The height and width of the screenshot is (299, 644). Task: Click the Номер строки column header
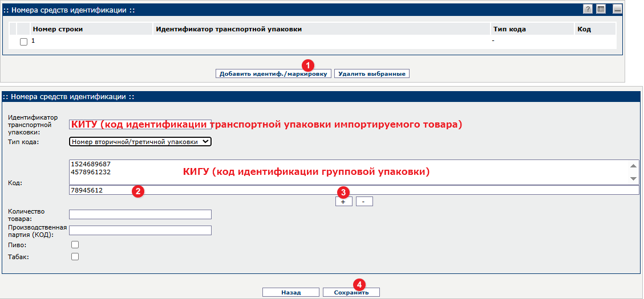pos(58,29)
